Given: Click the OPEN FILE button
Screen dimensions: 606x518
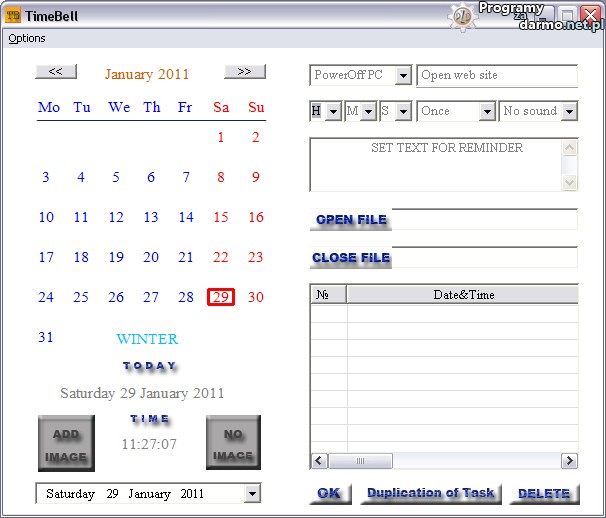Looking at the screenshot, I should [x=350, y=220].
